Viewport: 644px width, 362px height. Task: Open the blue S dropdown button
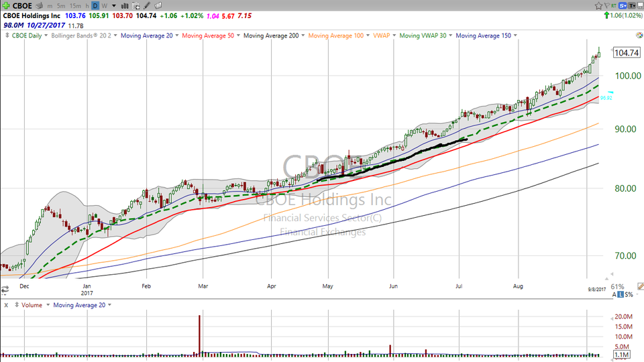[623, 5]
